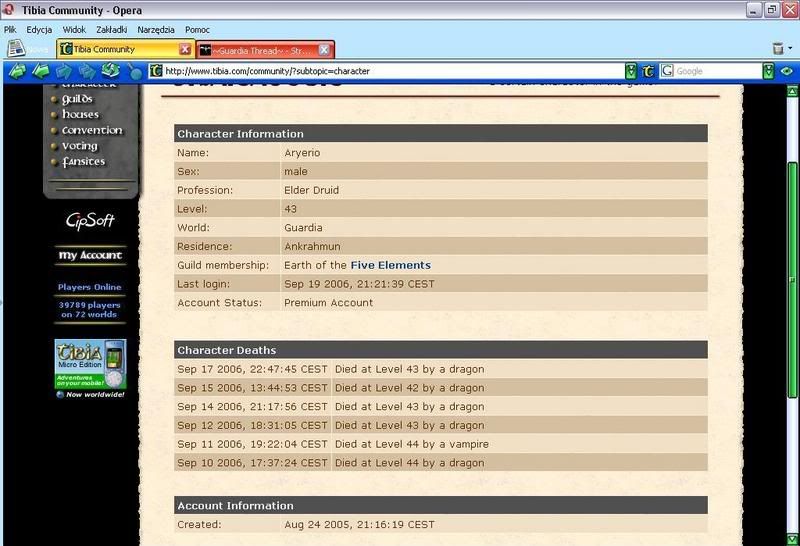Open the Pomoc menu

197,30
